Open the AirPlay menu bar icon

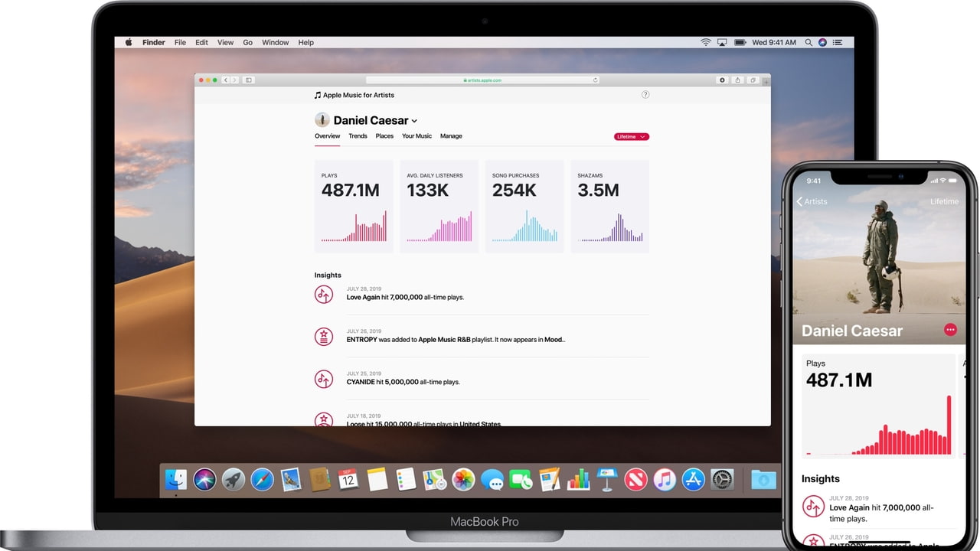[722, 43]
